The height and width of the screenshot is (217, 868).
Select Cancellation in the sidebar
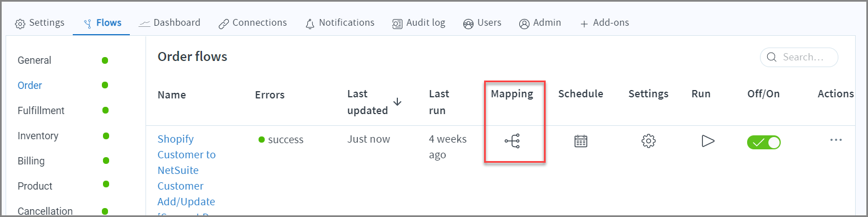pyautogui.click(x=45, y=211)
